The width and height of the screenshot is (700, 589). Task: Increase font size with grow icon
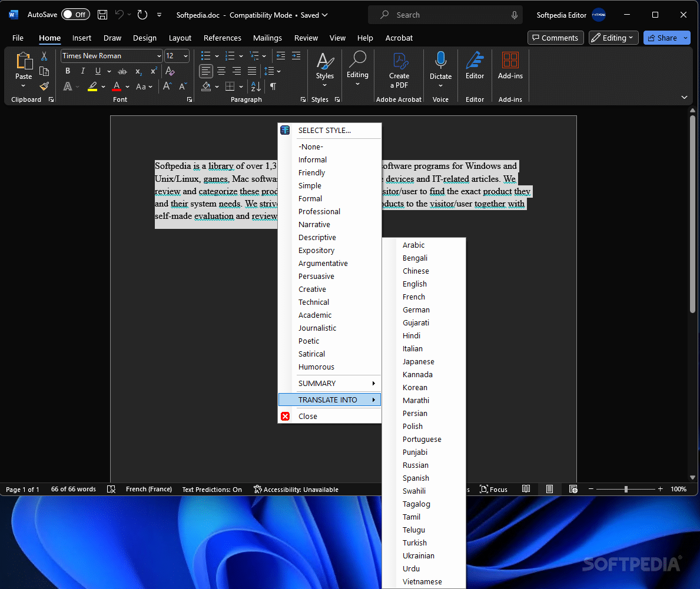[x=167, y=86]
